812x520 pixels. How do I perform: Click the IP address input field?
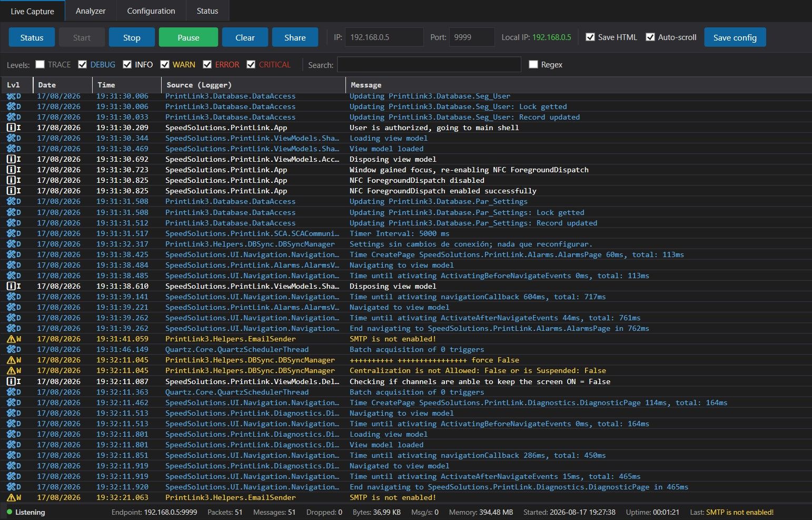[x=384, y=37]
